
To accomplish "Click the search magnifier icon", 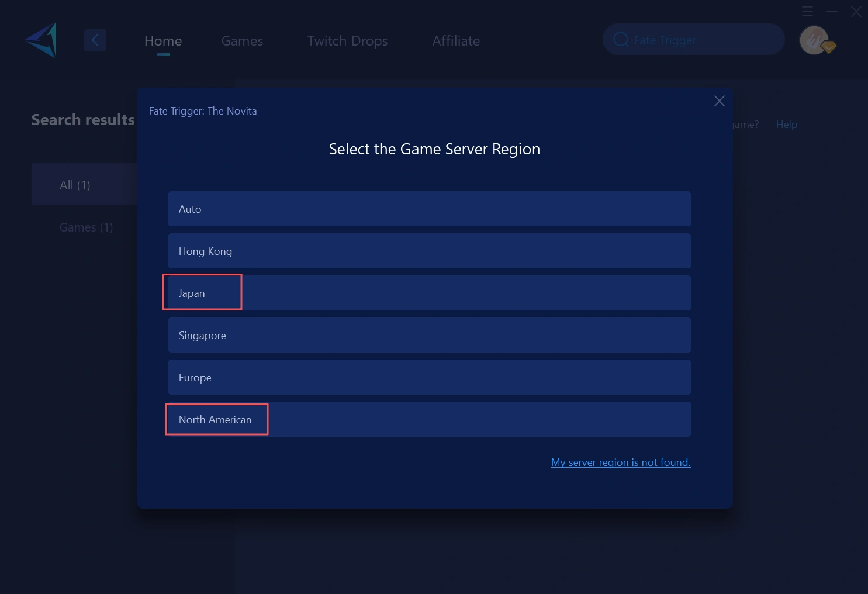I will click(621, 39).
